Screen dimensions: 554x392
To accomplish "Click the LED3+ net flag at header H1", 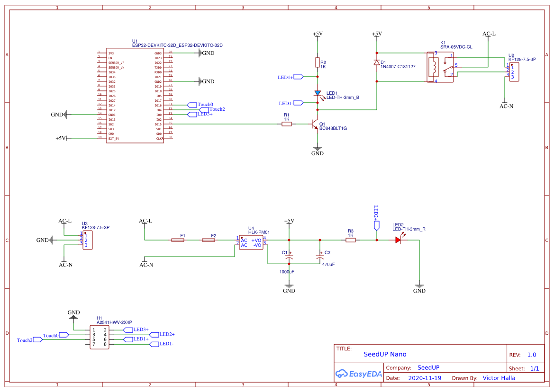I will [128, 330].
